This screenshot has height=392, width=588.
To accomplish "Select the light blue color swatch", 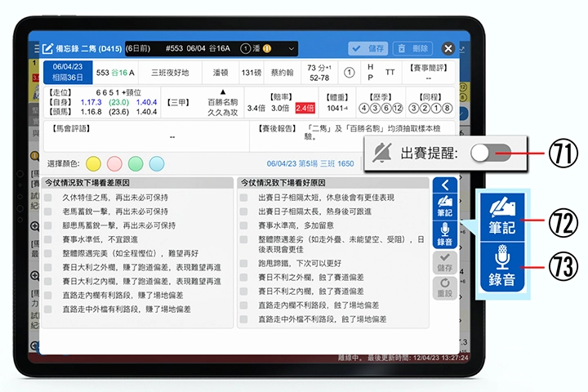I will tap(156, 164).
